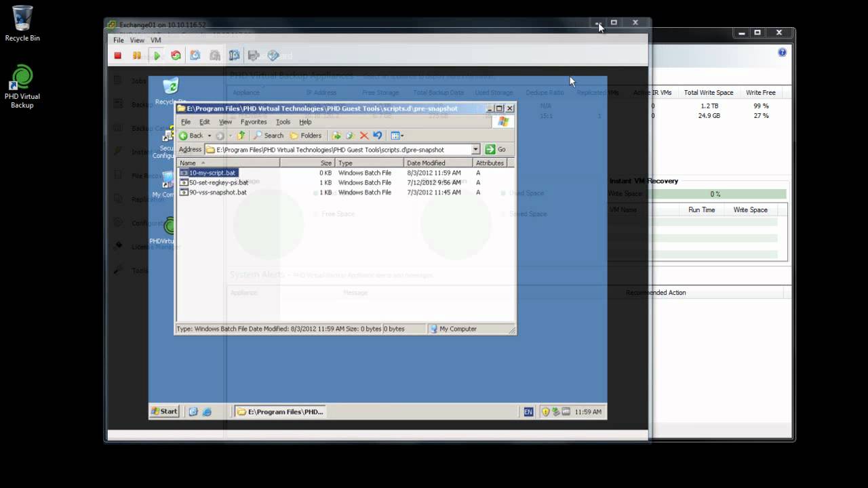Screen dimensions: 868x488
Task: Click the red Power Off toolbar icon
Action: [118, 56]
